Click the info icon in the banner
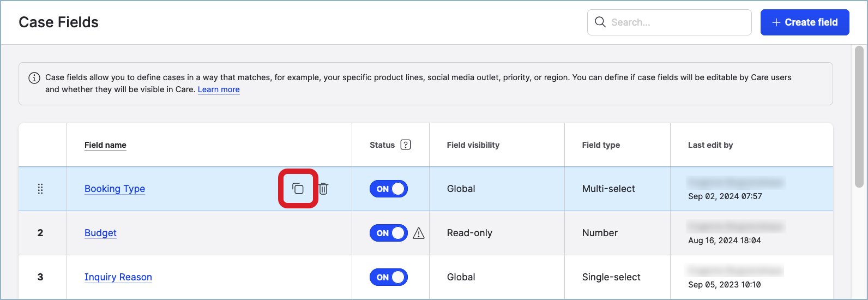Screen dimensions: 868x300 tap(34, 78)
